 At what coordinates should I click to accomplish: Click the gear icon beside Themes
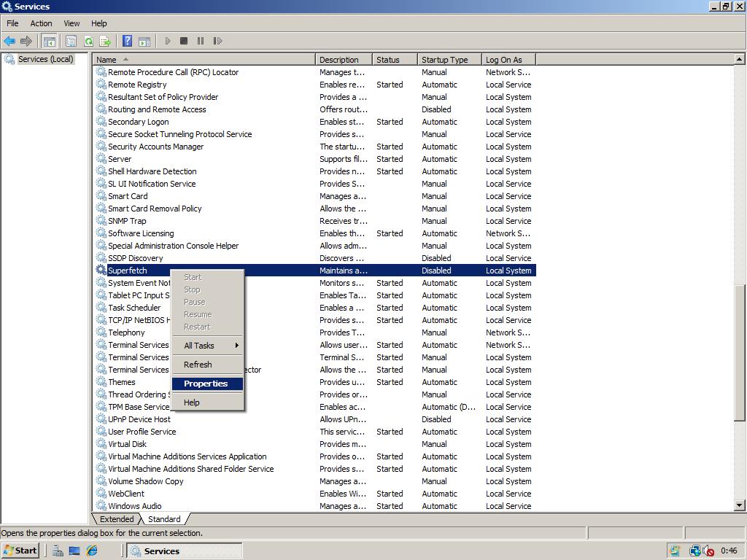[101, 382]
